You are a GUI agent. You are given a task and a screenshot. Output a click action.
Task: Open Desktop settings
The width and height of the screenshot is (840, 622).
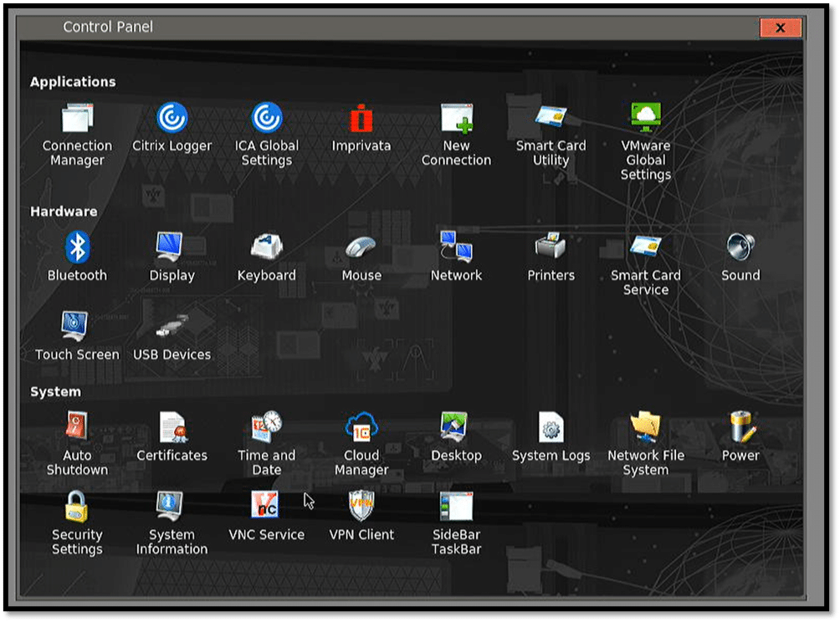pyautogui.click(x=456, y=436)
